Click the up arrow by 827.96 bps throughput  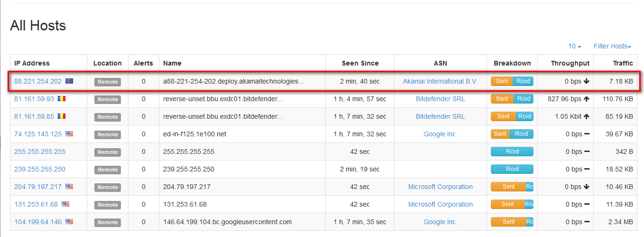pos(587,99)
